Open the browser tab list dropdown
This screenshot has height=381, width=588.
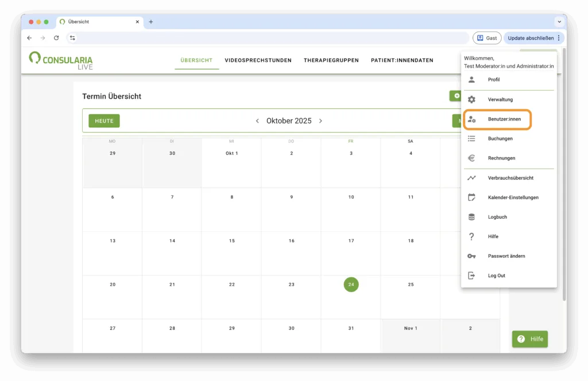(x=559, y=22)
